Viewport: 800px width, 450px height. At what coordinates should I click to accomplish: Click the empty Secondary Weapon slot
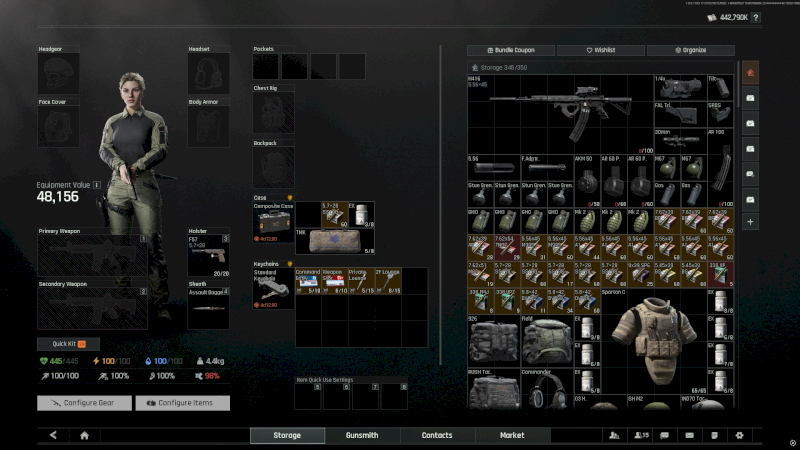[92, 308]
